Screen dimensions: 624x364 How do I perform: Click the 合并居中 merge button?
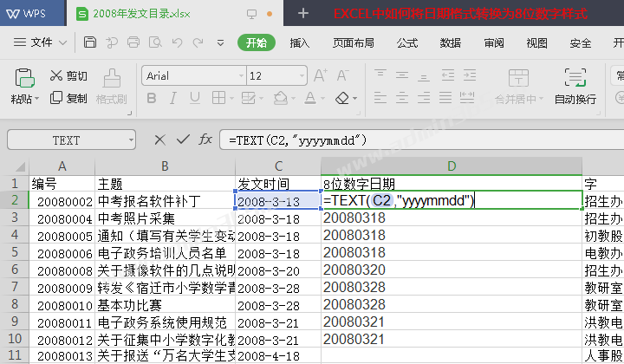click(x=518, y=87)
